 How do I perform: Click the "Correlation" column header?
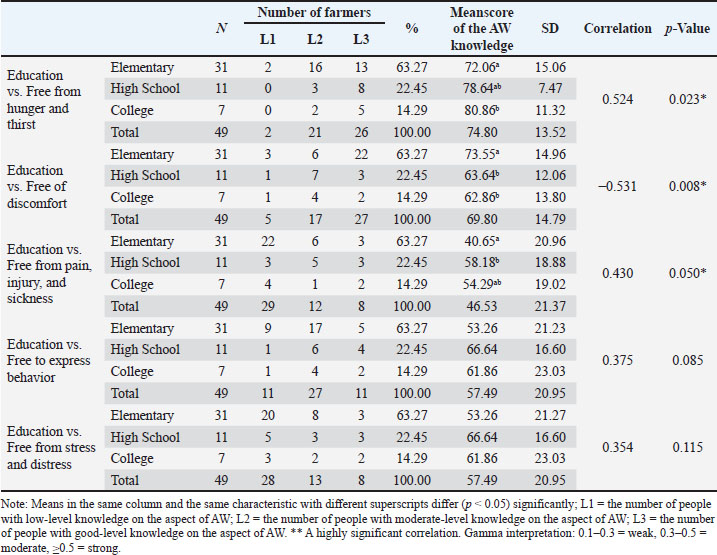click(x=617, y=29)
